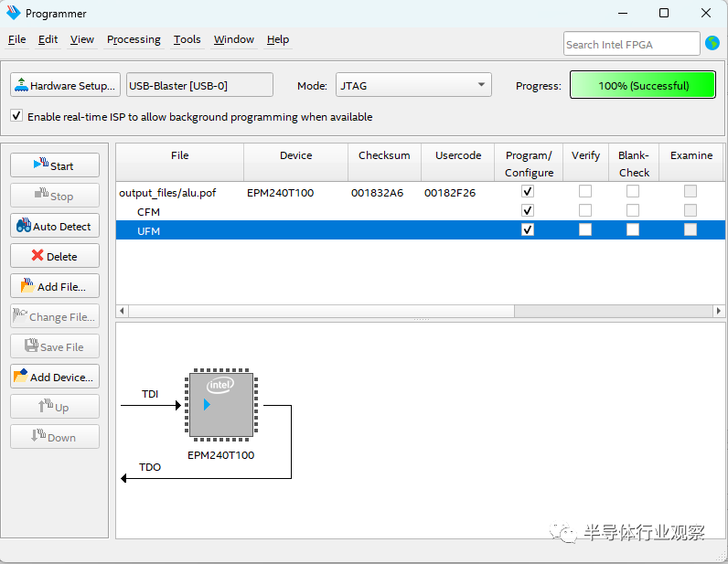728x564 pixels.
Task: Open the Tools menu
Action: pos(187,39)
